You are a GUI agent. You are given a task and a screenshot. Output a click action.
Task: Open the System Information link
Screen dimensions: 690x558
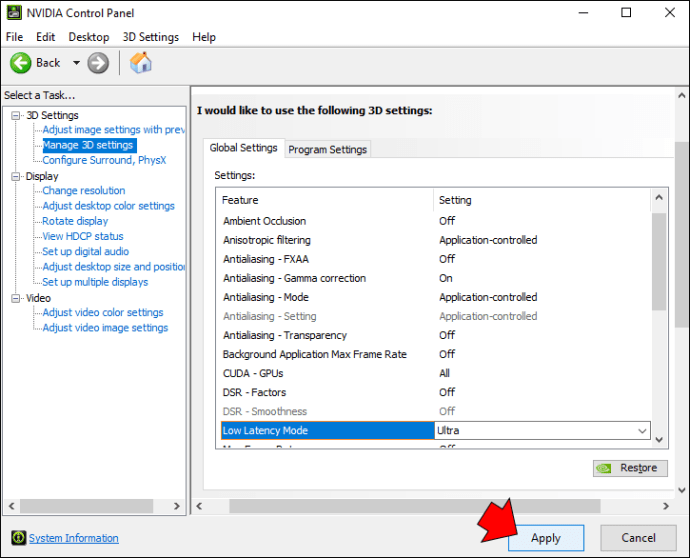click(73, 538)
